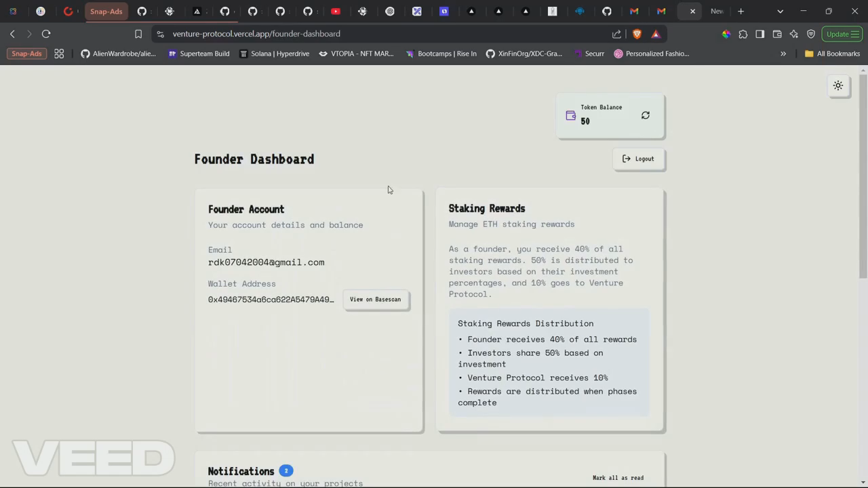The height and width of the screenshot is (488, 868).
Task: Share this page icon
Action: [616, 34]
